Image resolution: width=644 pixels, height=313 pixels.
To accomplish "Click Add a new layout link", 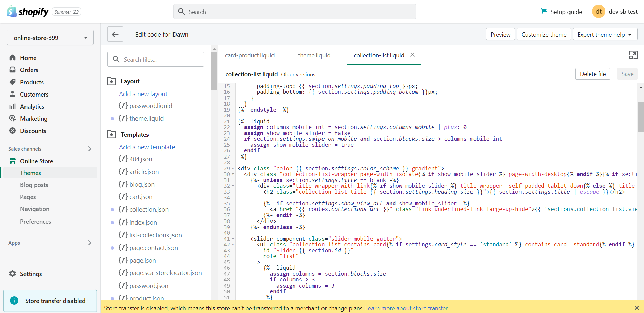I will pos(143,94).
